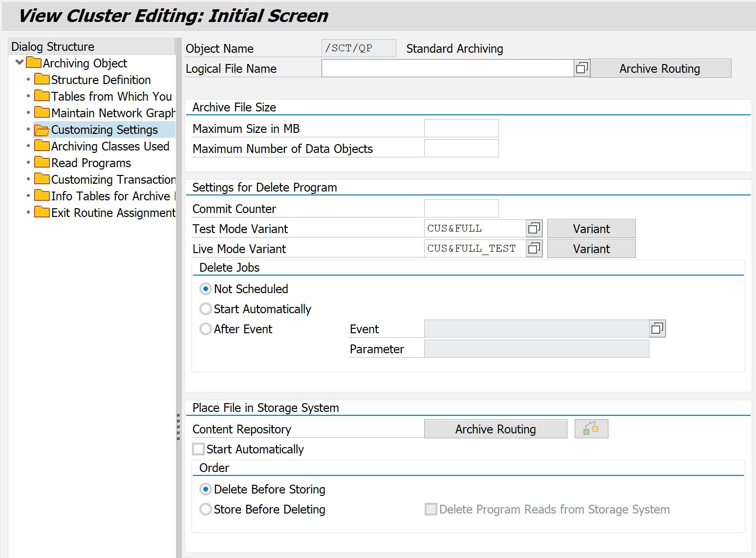Click Variant button for Test Mode Variant
Image resolution: width=756 pixels, height=558 pixels.
tap(591, 229)
